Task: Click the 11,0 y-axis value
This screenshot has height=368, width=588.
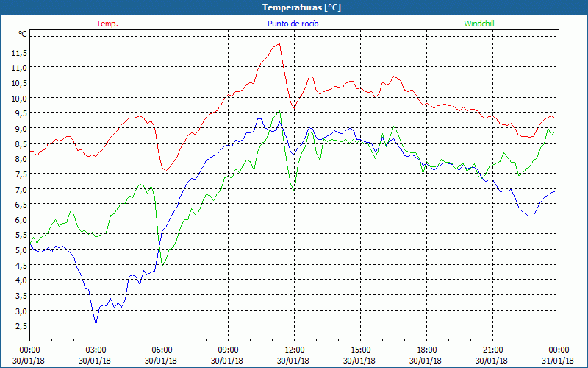Action: pyautogui.click(x=20, y=68)
